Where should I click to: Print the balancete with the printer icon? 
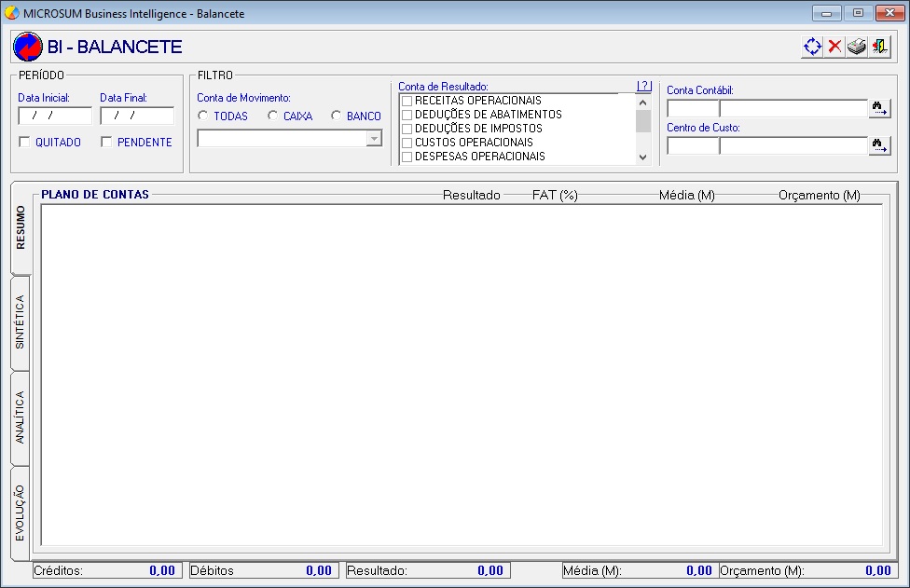coord(857,47)
